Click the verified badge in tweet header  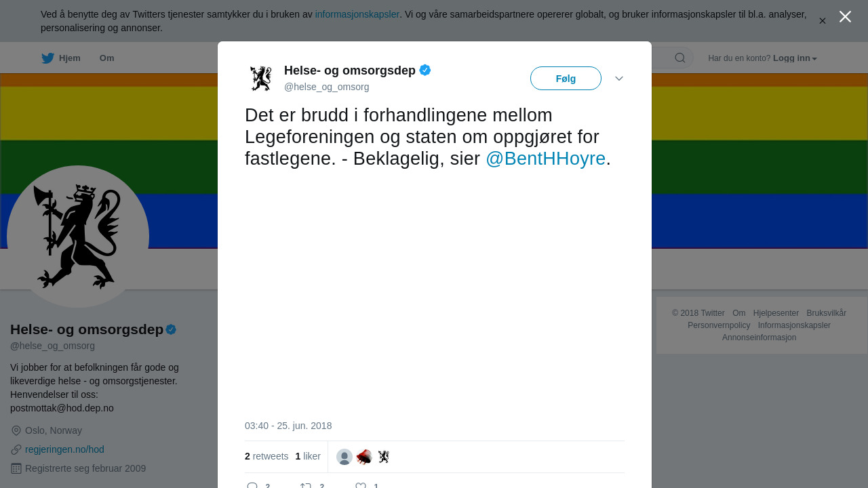click(x=425, y=70)
